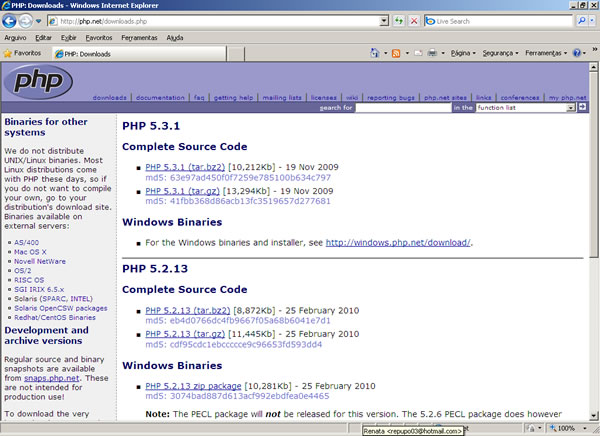Open the RSS feeds dropdown arrow
This screenshot has height=436, width=600.
pyautogui.click(x=407, y=53)
